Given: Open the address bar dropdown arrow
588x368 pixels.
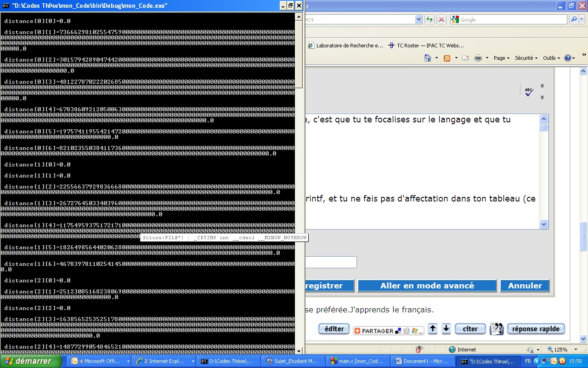Looking at the screenshot, I should pos(418,19).
